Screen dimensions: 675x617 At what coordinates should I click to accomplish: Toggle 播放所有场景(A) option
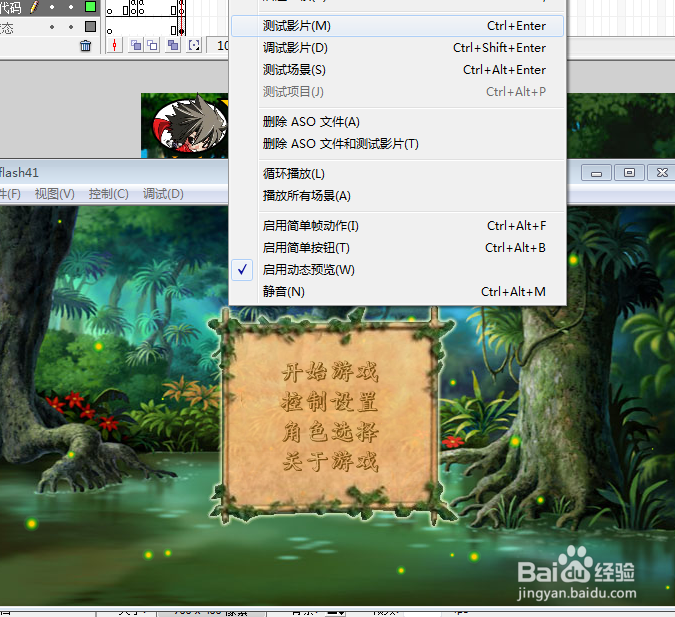[397, 196]
